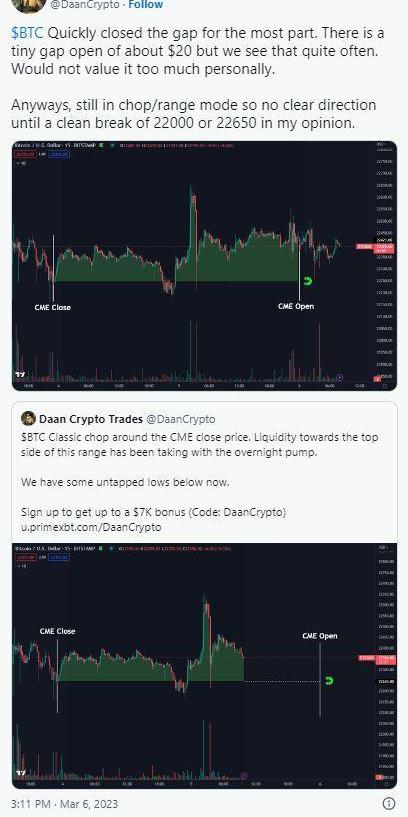Click the TradingView logo in upper chart

point(20,375)
